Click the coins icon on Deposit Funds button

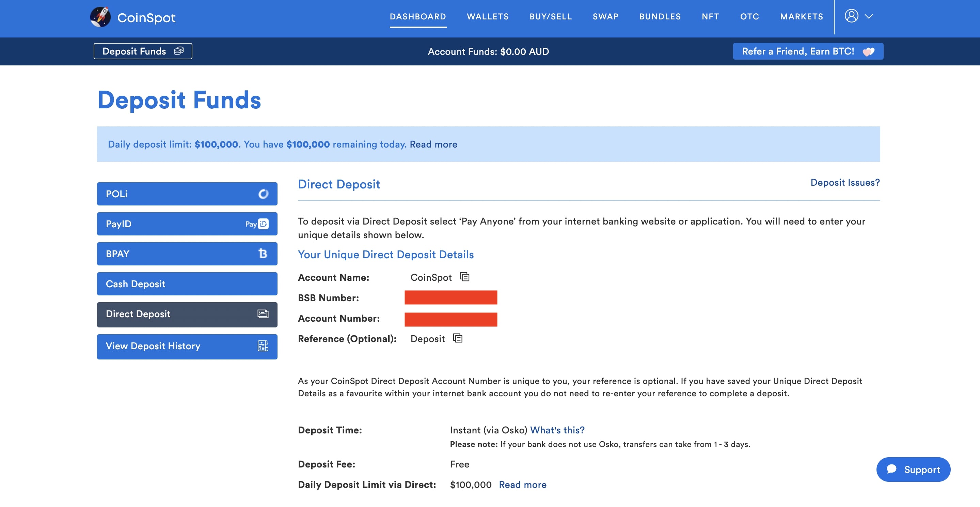point(178,51)
